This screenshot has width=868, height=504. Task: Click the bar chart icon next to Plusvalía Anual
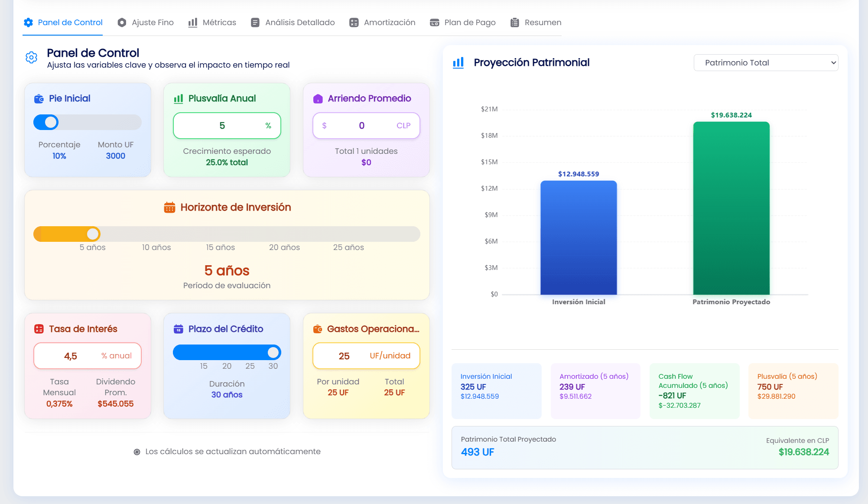click(x=178, y=99)
